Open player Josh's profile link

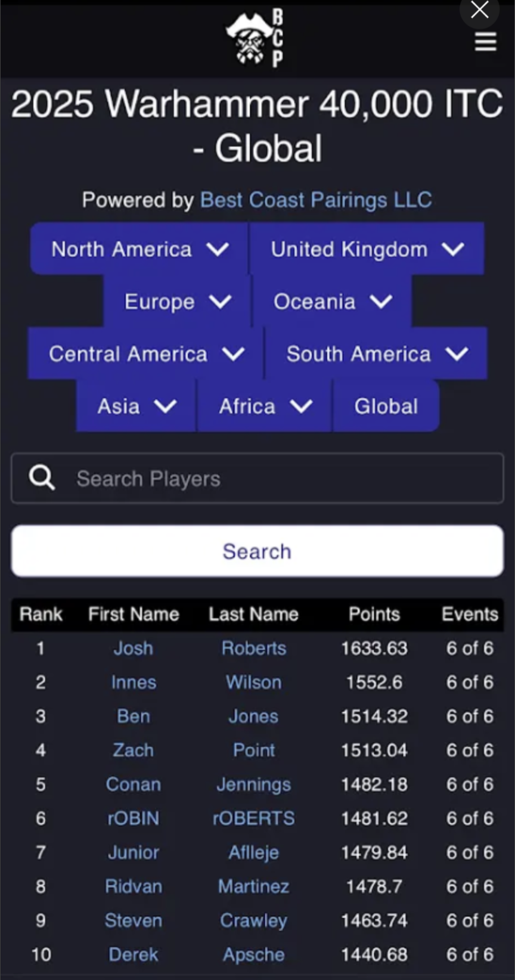[134, 648]
